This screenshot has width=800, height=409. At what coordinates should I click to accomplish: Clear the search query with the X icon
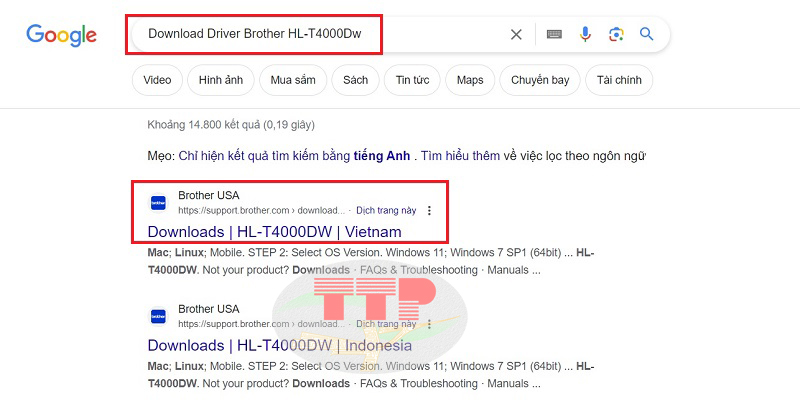[516, 34]
